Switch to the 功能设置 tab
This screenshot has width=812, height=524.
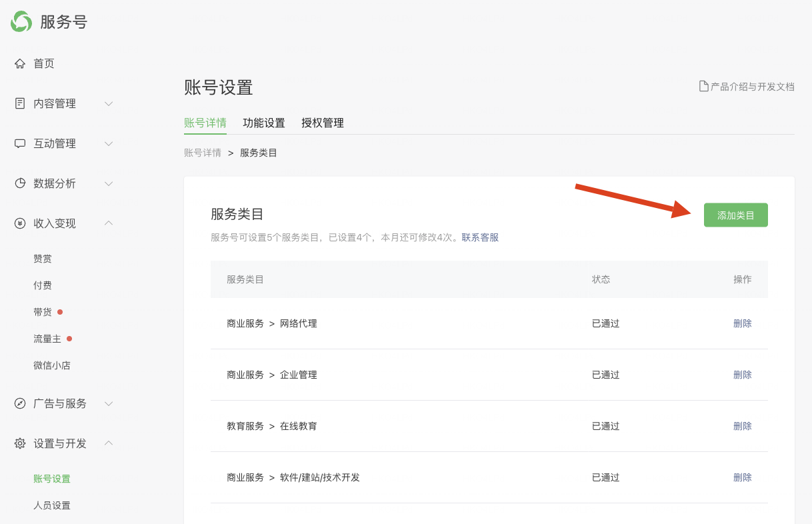(263, 123)
